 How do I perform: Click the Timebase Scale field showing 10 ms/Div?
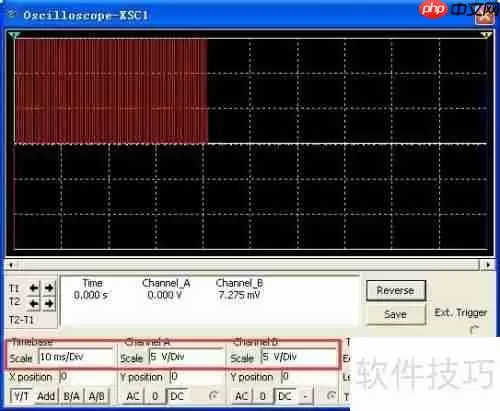(x=76, y=357)
